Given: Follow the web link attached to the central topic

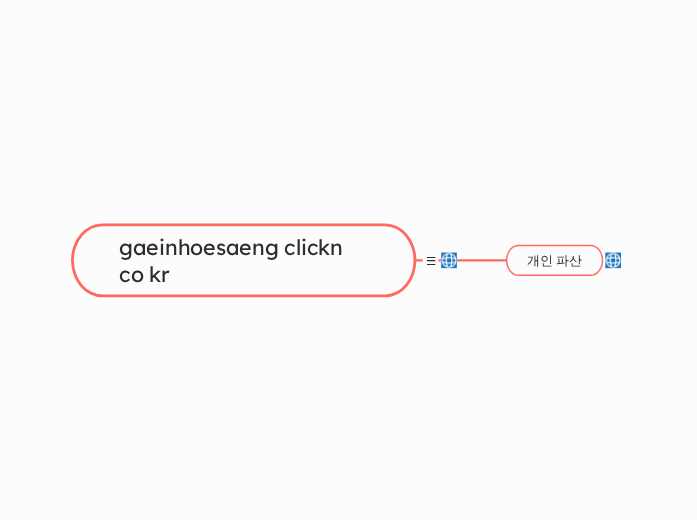Looking at the screenshot, I should (449, 260).
